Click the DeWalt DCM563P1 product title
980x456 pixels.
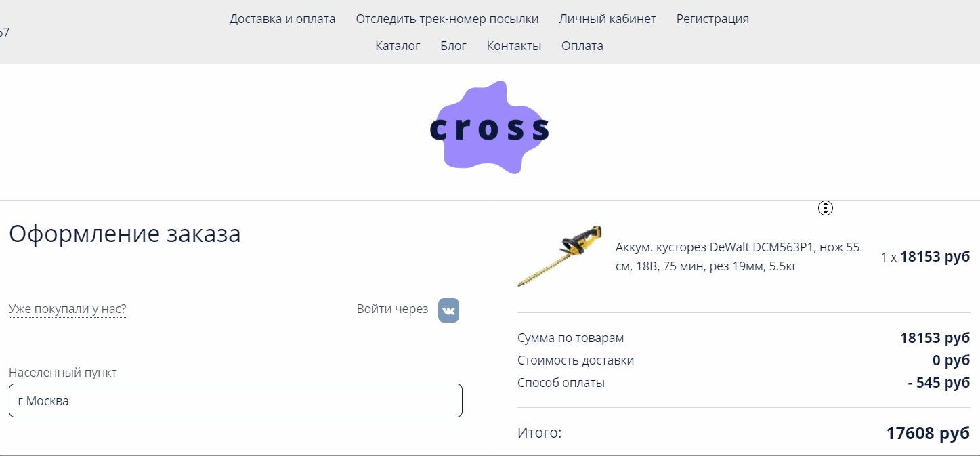(x=738, y=257)
